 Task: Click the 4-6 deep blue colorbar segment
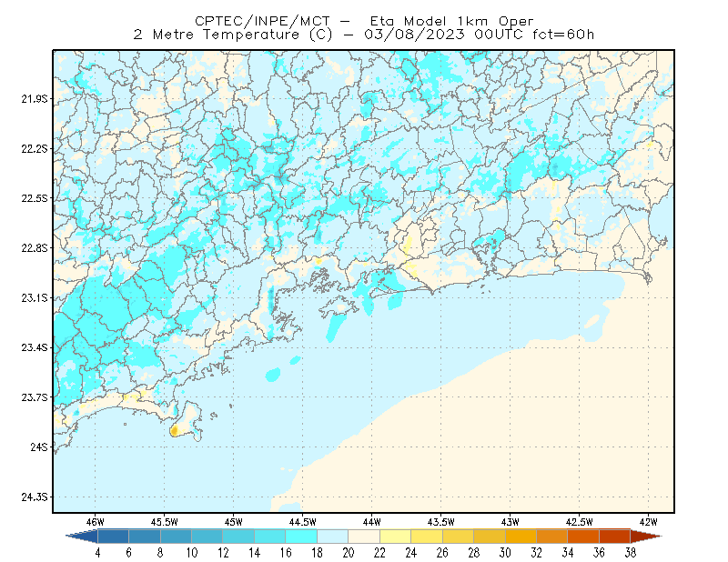(x=113, y=537)
